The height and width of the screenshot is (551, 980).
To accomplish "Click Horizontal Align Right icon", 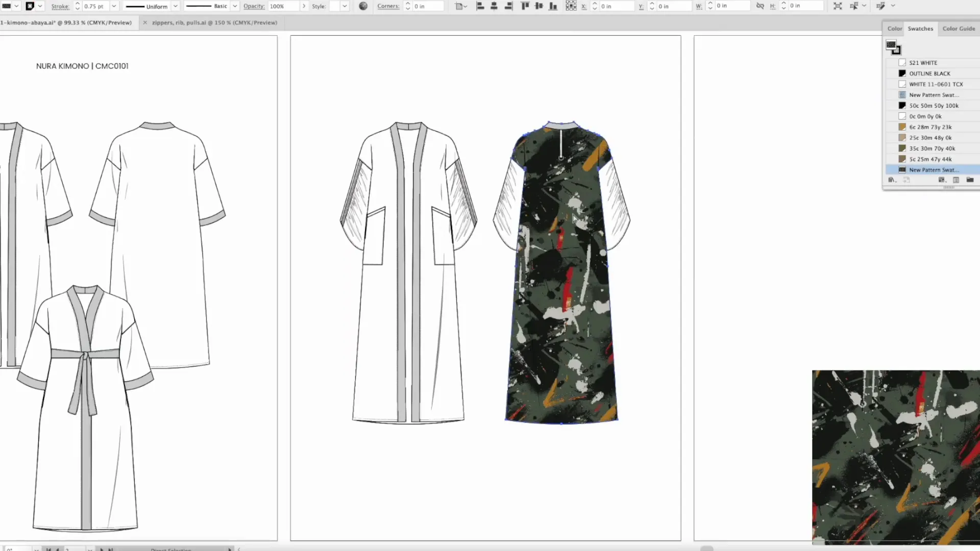I will pos(508,6).
